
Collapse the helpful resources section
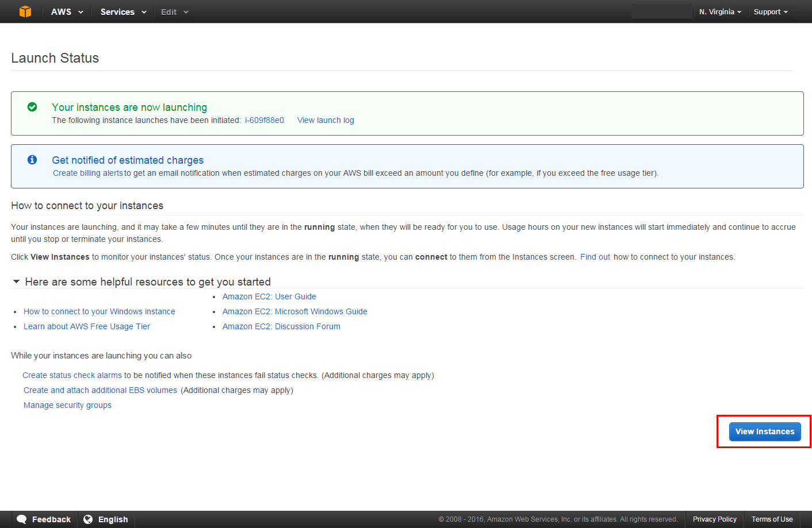pos(16,282)
